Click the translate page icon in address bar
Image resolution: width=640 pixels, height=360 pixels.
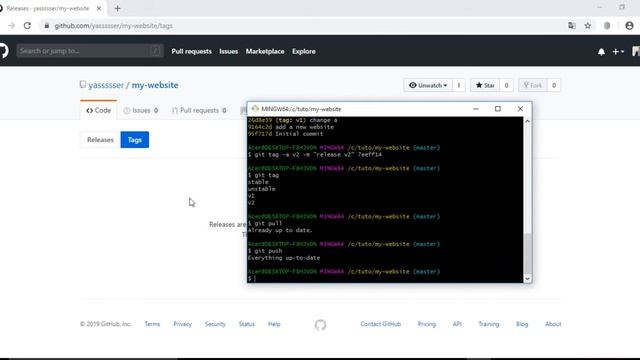tap(572, 26)
